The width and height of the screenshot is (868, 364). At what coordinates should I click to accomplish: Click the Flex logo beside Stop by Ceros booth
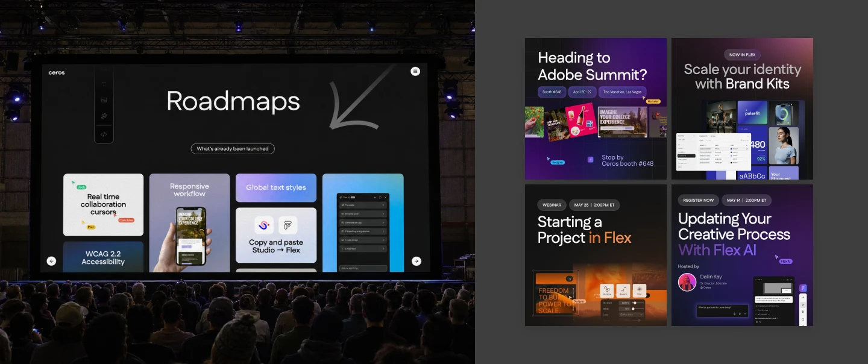[591, 160]
